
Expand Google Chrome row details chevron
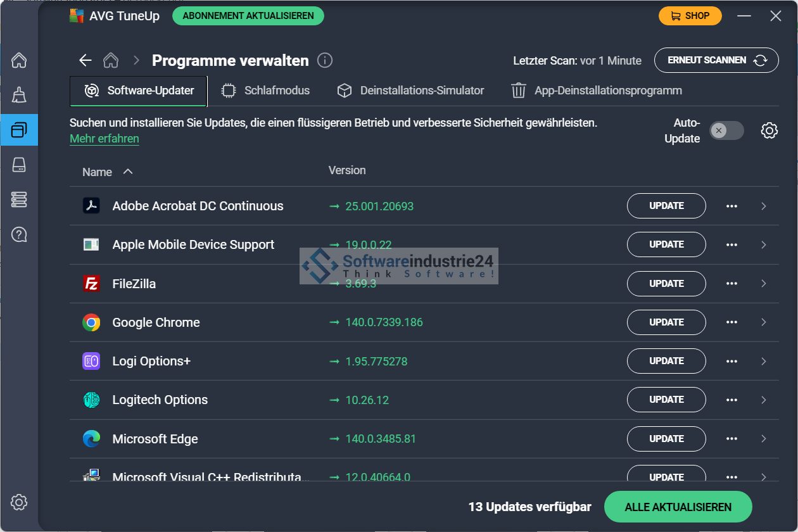point(764,322)
